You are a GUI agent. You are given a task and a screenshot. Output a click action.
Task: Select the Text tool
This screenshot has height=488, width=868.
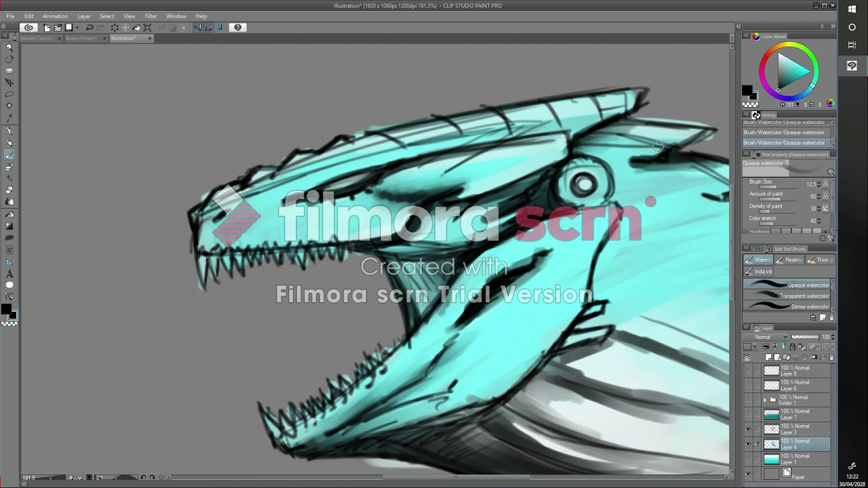point(9,274)
